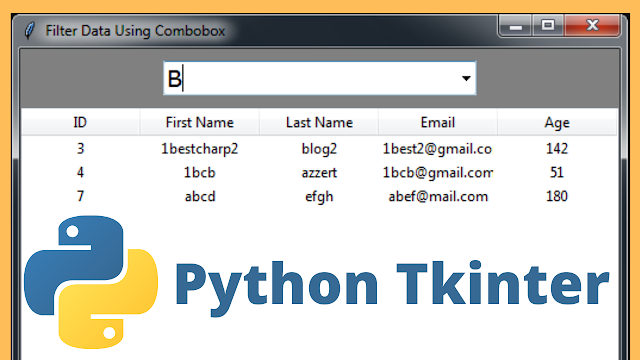Sort by the ID column header

coord(80,122)
